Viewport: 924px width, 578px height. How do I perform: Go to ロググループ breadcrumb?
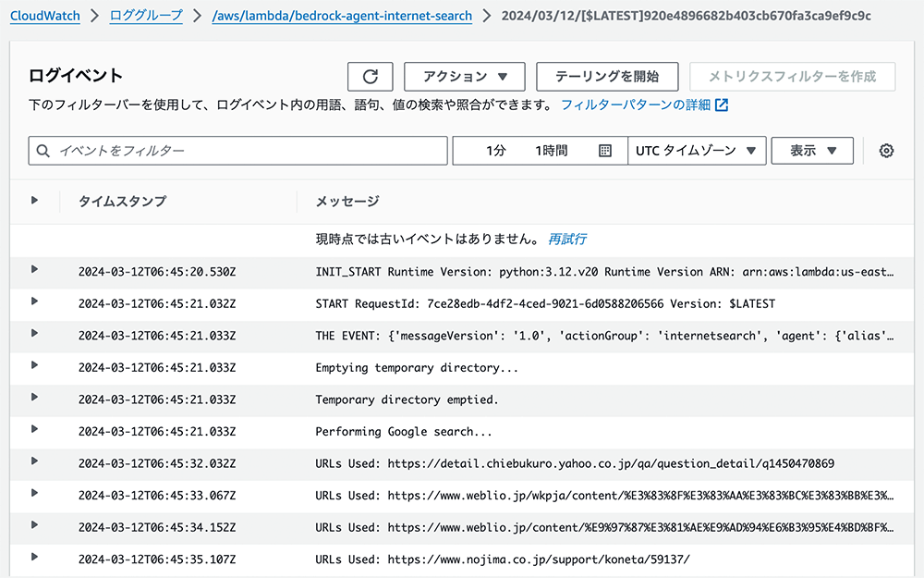146,16
